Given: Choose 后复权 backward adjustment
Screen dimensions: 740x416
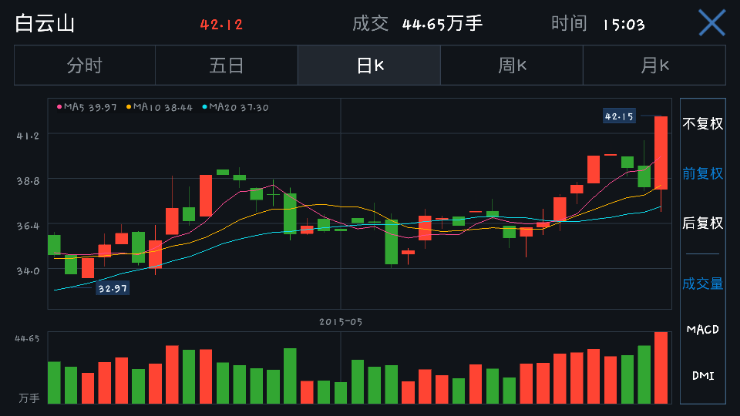Looking at the screenshot, I should click(702, 223).
